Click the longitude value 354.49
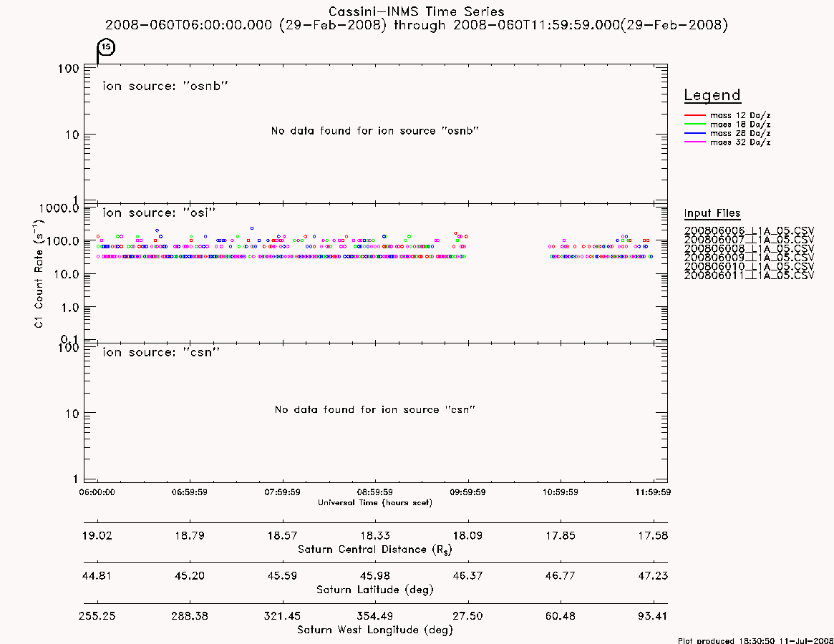 click(x=375, y=616)
